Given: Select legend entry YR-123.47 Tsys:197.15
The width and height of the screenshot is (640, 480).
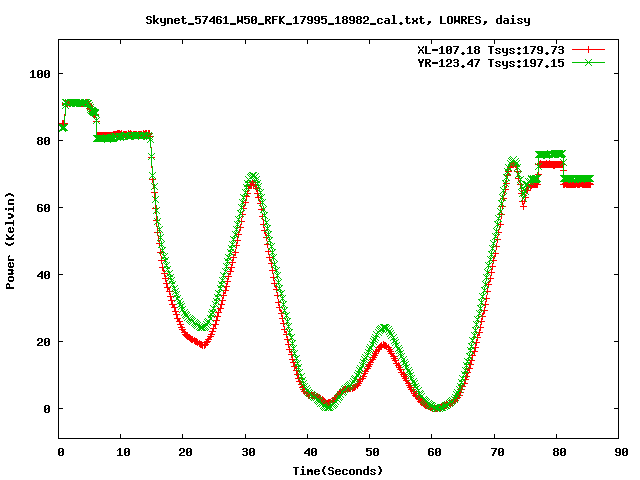Looking at the screenshot, I should pos(491,63).
